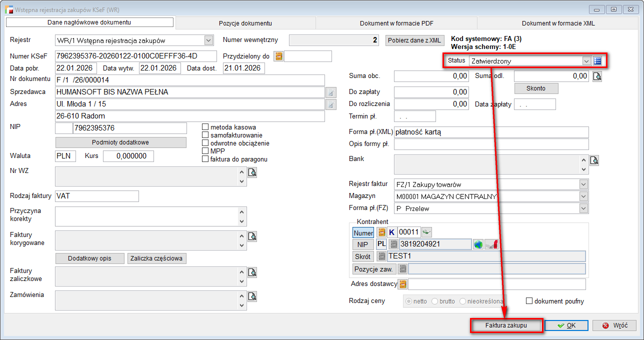The image size is (644, 340).
Task: Expand the Rejestr dropdown list
Action: click(x=208, y=40)
